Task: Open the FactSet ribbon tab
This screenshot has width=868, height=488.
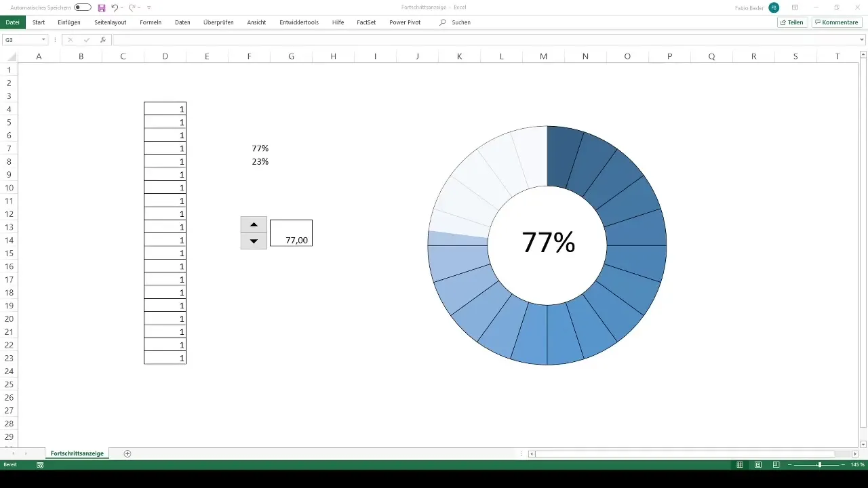Action: (367, 22)
